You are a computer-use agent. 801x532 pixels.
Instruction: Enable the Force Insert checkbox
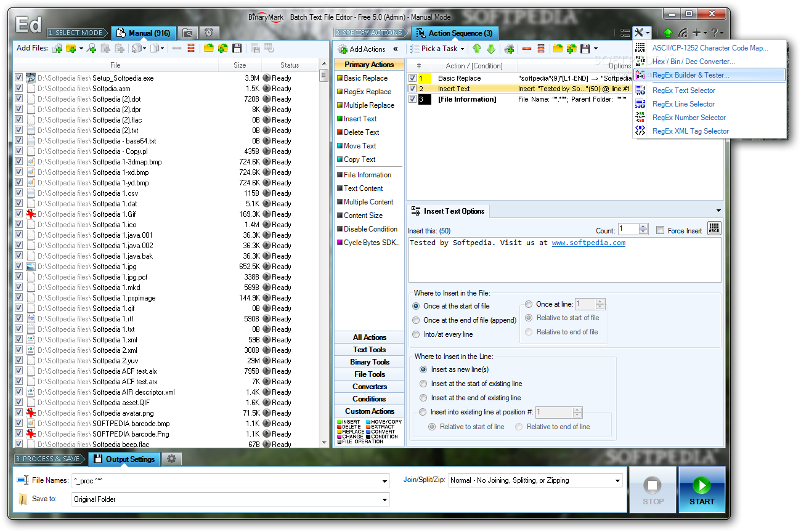(x=661, y=230)
